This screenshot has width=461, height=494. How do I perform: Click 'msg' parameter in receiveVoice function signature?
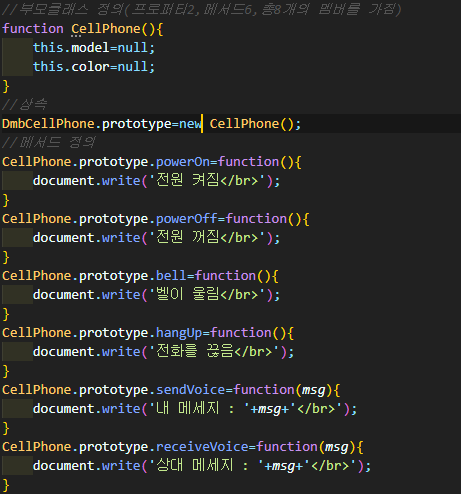click(337, 447)
